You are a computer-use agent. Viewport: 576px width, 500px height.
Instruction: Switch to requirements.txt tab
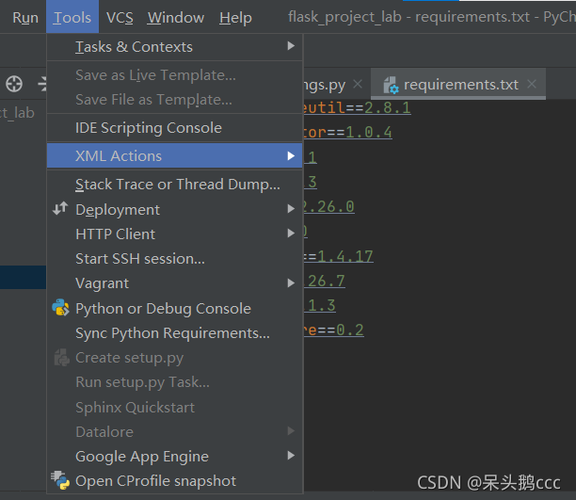click(x=458, y=84)
